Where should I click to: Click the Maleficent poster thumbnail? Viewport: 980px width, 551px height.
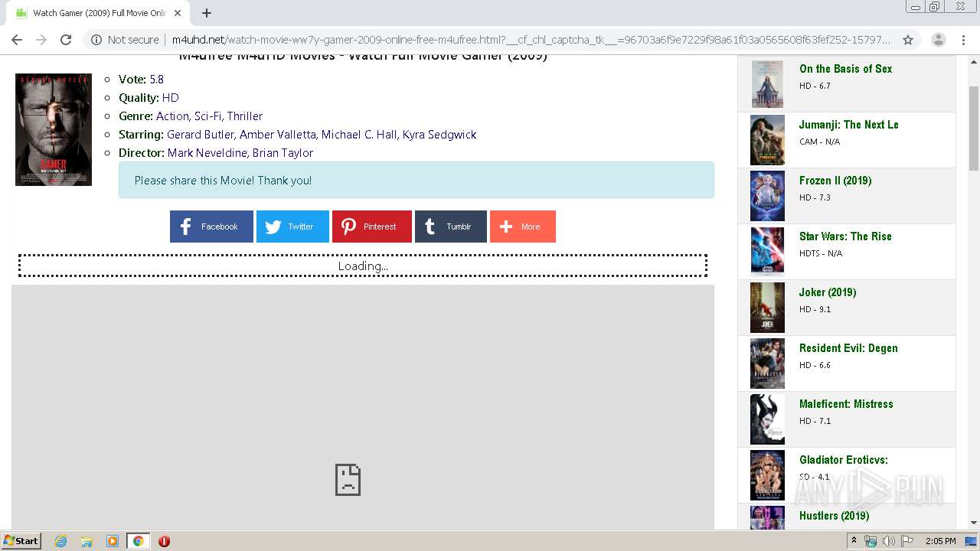tap(767, 419)
